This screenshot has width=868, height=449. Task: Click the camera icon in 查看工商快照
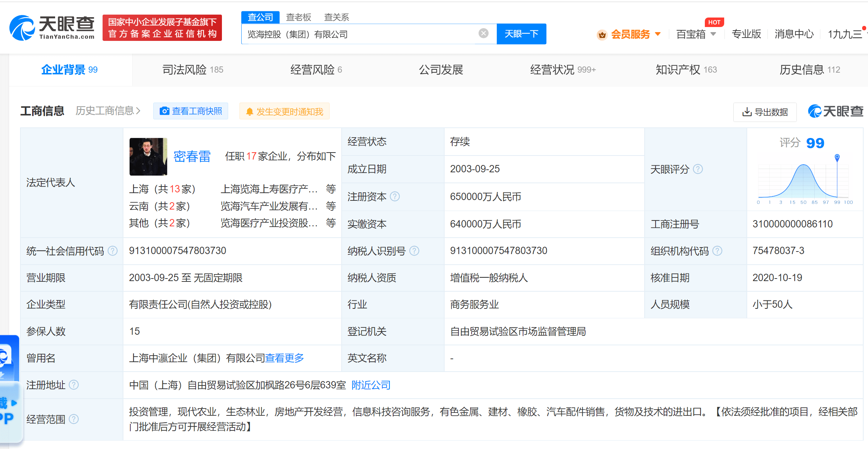[x=165, y=111]
